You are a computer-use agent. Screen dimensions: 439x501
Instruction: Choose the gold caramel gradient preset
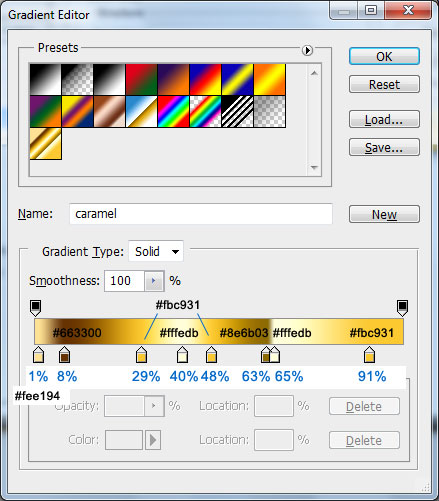tap(46, 144)
